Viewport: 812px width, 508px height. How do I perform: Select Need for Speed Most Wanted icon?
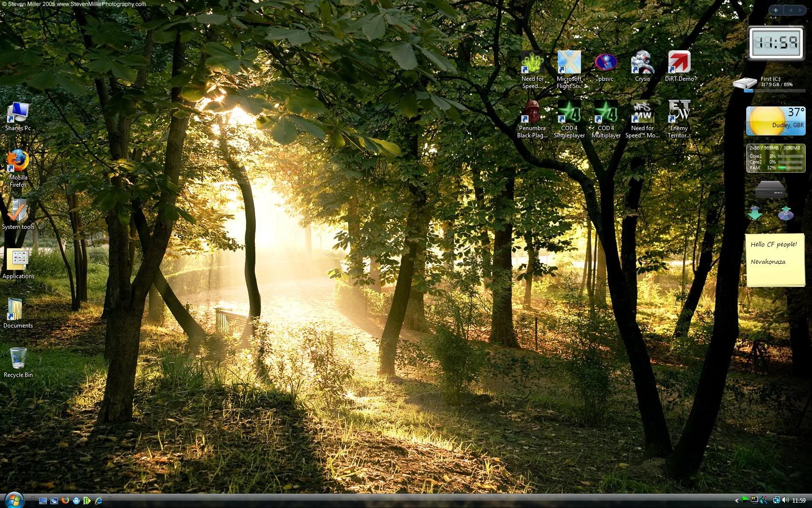642,120
